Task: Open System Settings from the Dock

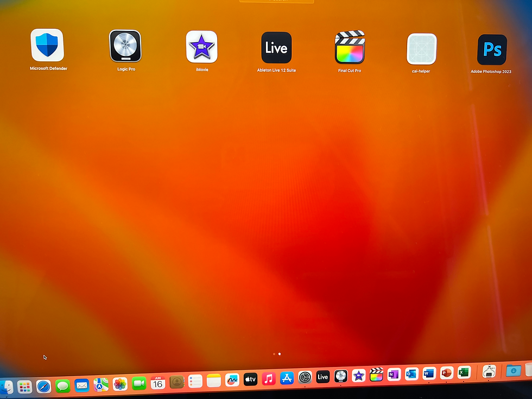Action: click(305, 377)
